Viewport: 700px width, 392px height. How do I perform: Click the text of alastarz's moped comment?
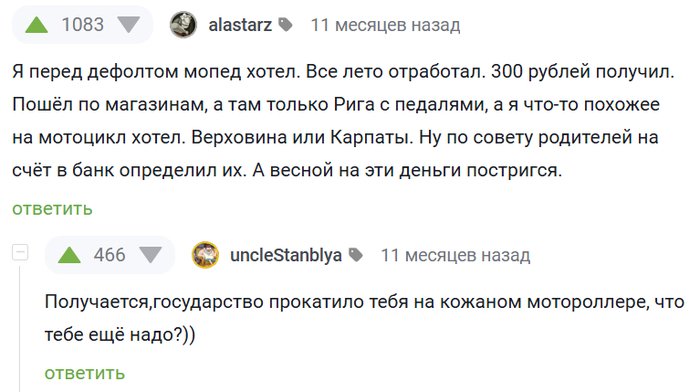[343, 121]
